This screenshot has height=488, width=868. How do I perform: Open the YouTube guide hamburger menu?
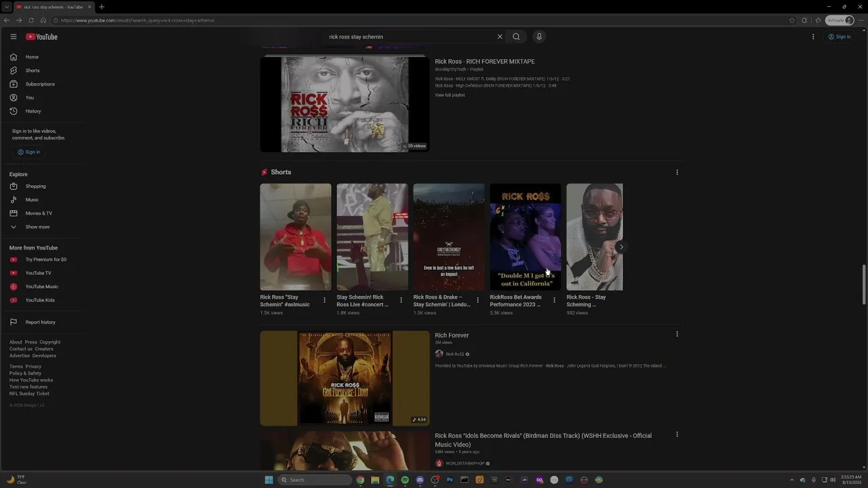pyautogui.click(x=13, y=37)
